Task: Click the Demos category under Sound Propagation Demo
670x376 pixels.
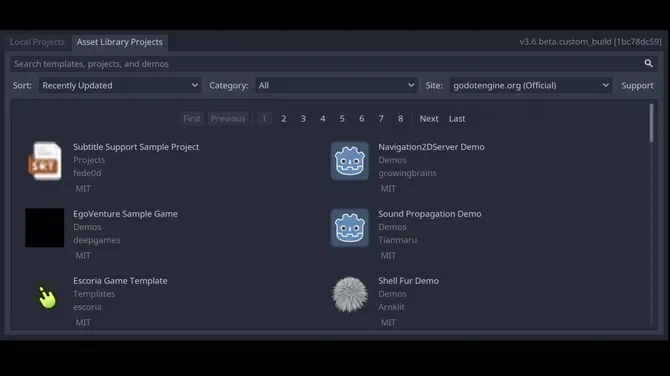Action: click(392, 227)
